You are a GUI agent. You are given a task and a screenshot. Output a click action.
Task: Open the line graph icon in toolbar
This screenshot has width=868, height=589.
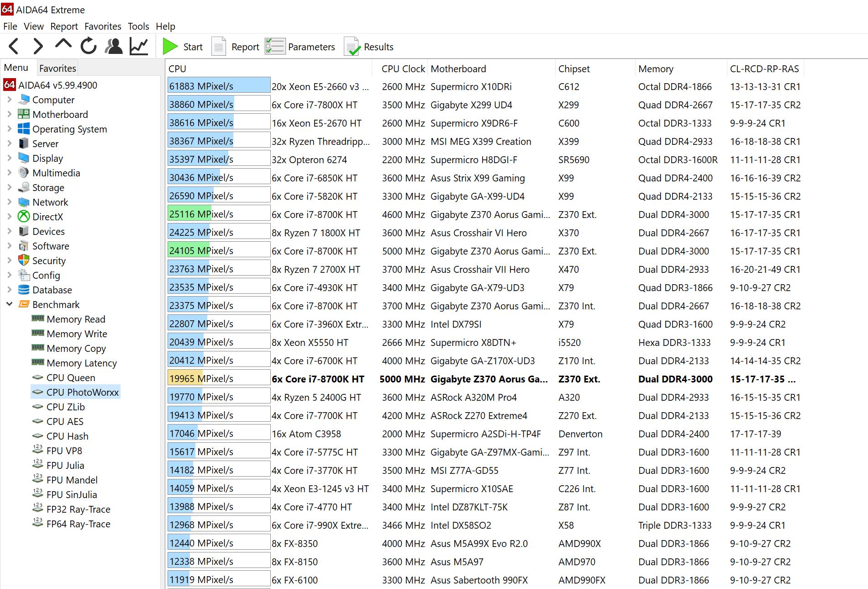click(139, 46)
